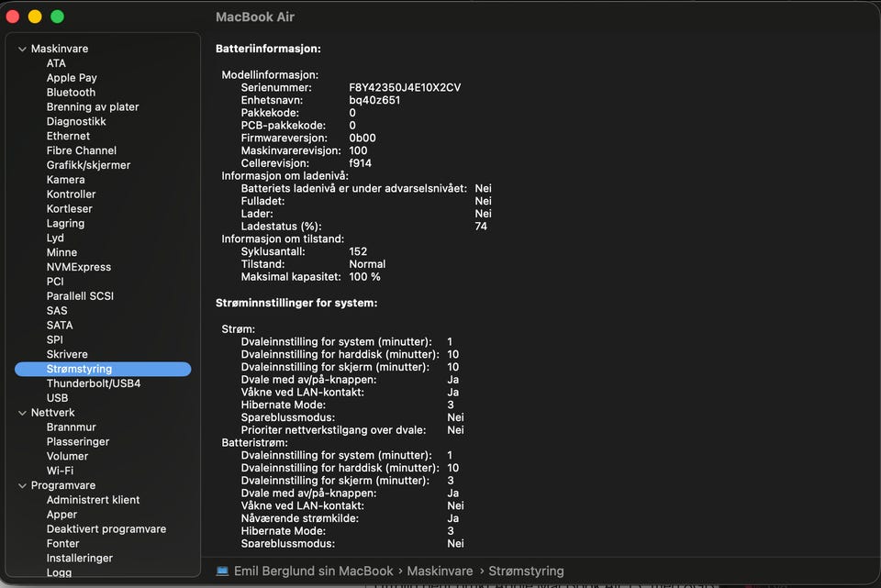
Task: Click the MacBook Air window title
Action: (255, 17)
